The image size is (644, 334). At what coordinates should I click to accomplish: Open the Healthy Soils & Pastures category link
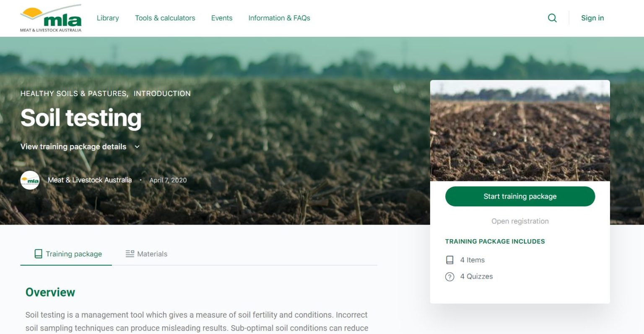(x=75, y=94)
